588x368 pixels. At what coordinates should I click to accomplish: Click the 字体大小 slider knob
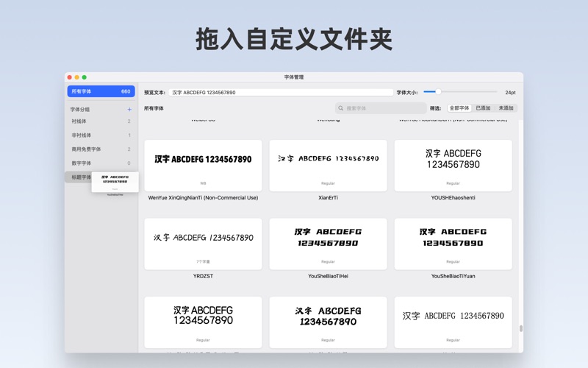click(x=437, y=92)
